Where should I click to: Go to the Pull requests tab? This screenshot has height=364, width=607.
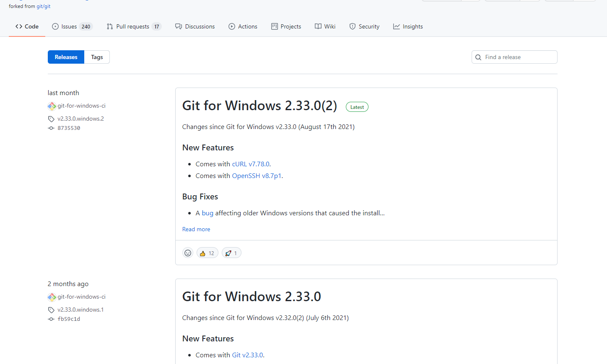(x=134, y=26)
